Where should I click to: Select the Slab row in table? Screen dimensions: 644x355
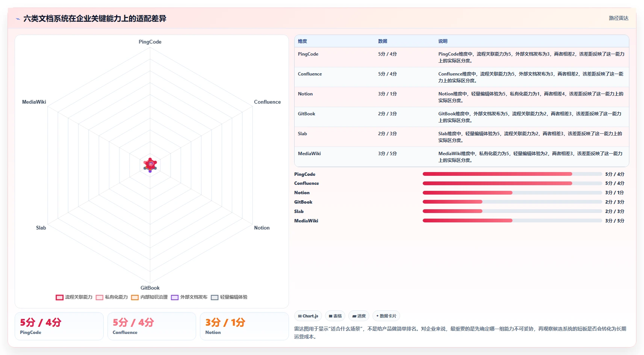(x=461, y=137)
